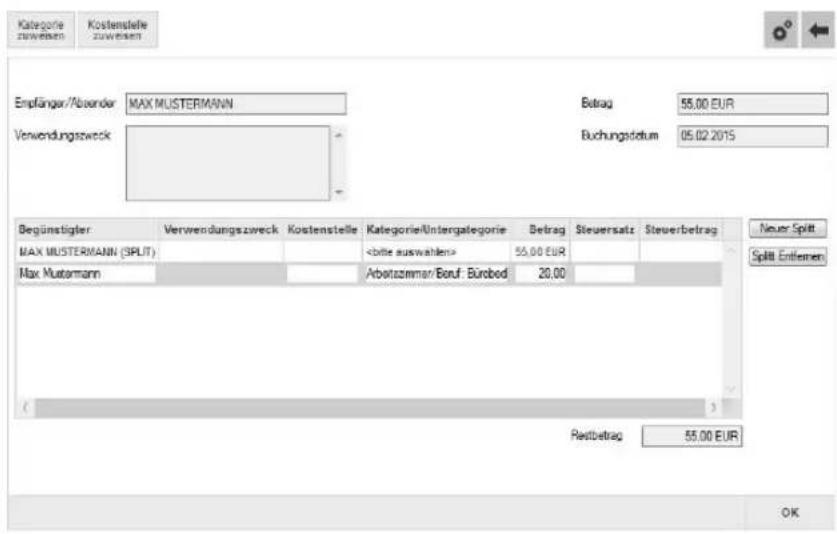Edit the 20,00 amount cell
This screenshot has height=534, width=837.
541,274
